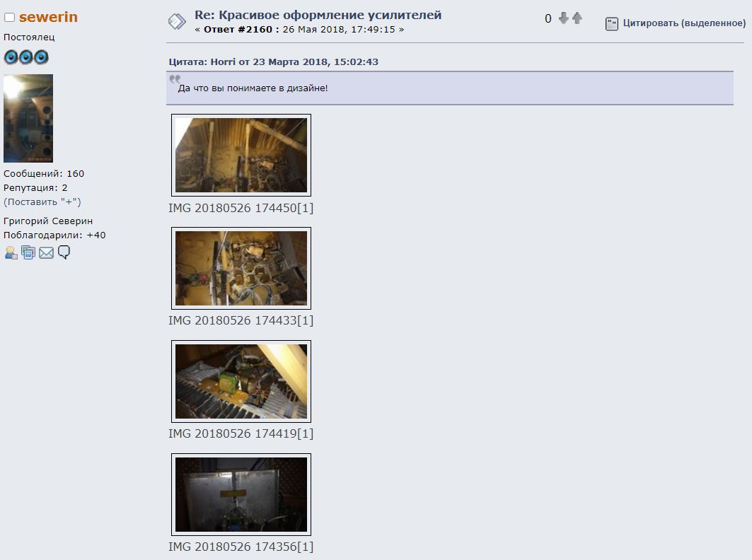
Task: Click the "Репутация: 2" text
Action: click(x=35, y=188)
